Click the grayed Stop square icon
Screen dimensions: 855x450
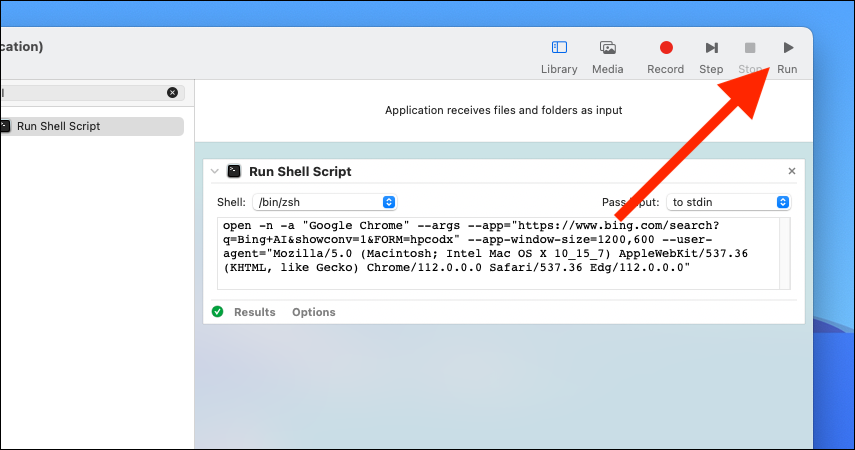coord(750,48)
